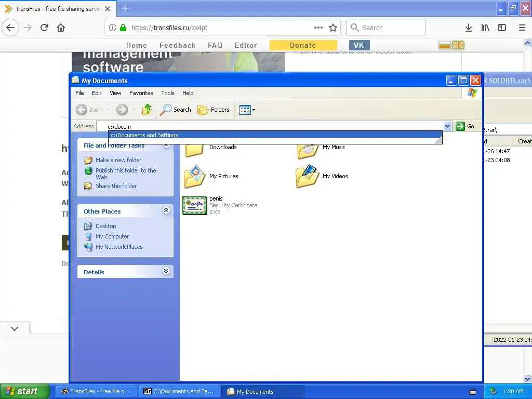Click FAQ in TransFiles navigation
The image size is (532, 399).
point(215,45)
